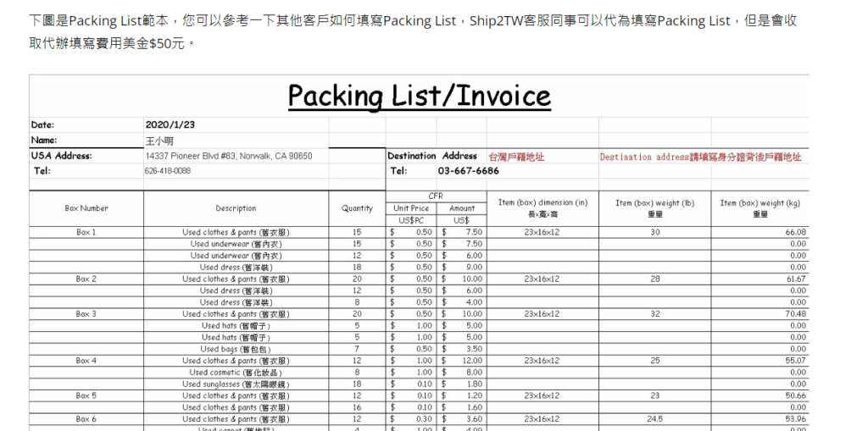
Task: Select the Box 3 row label
Action: coord(86,314)
